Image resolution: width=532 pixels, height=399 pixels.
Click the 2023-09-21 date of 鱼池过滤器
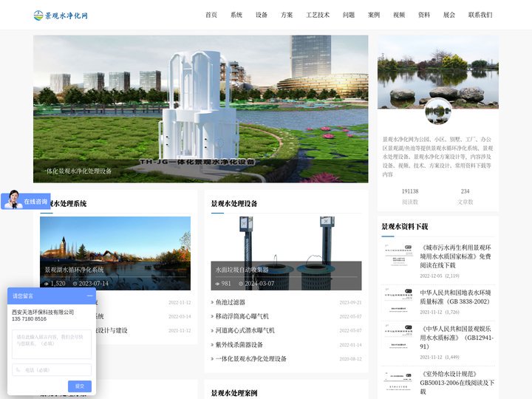[x=350, y=302]
